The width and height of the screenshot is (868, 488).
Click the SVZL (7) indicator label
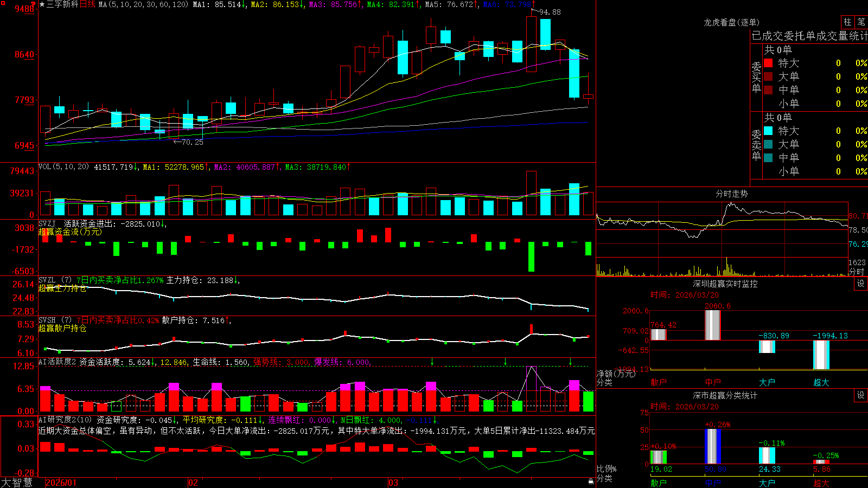[55, 280]
